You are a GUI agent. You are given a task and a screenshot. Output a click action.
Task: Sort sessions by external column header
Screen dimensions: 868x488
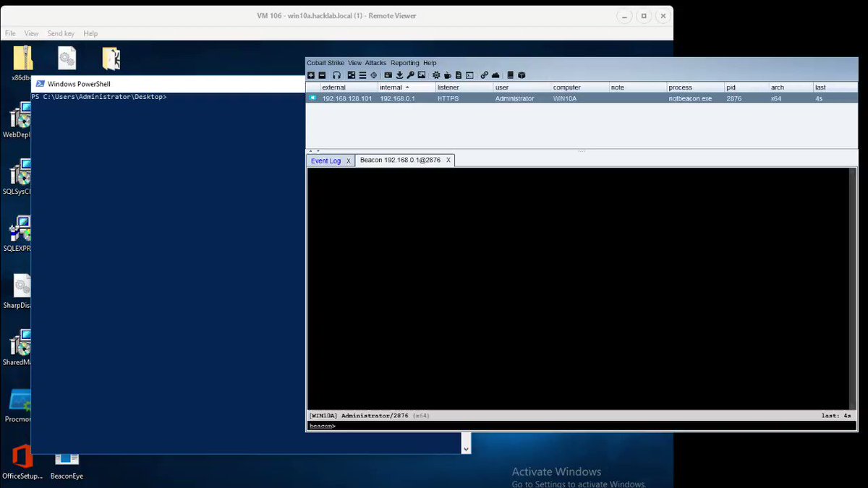(349, 87)
